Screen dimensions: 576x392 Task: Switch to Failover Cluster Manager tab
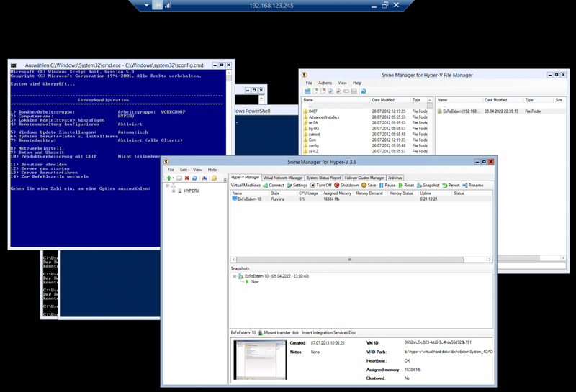point(364,178)
